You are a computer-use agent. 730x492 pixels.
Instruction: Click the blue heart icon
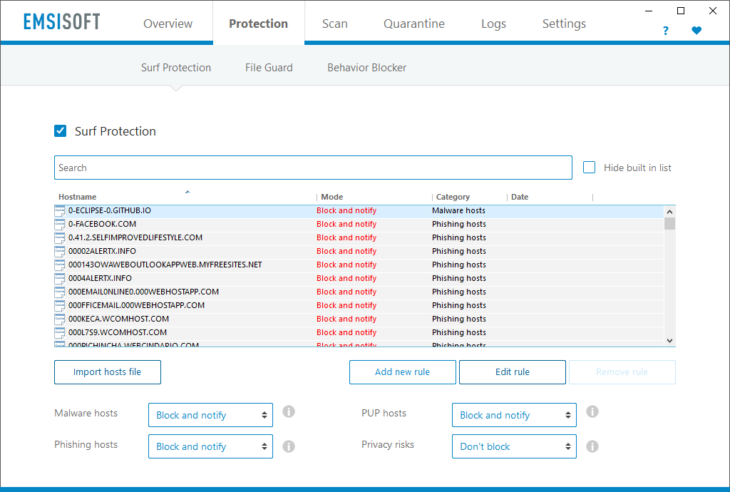[696, 31]
